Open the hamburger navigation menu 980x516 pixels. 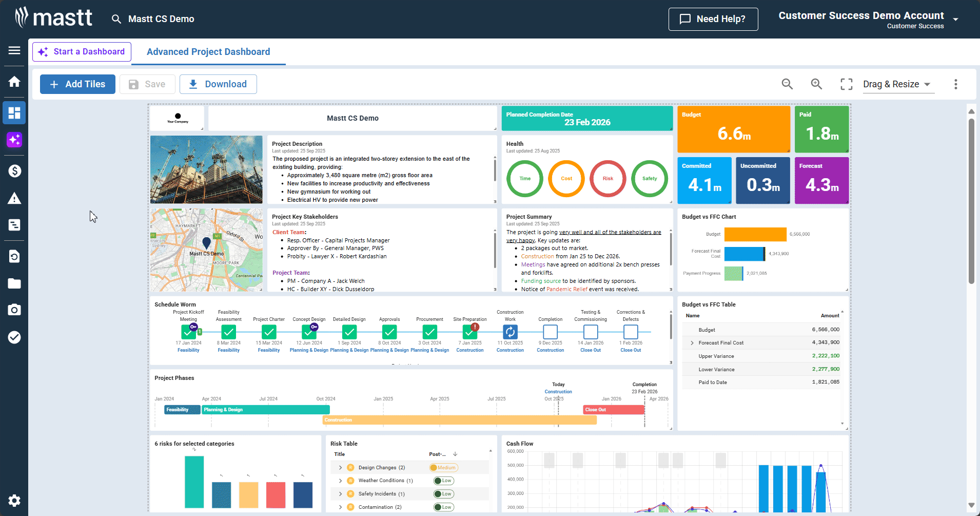pos(14,50)
